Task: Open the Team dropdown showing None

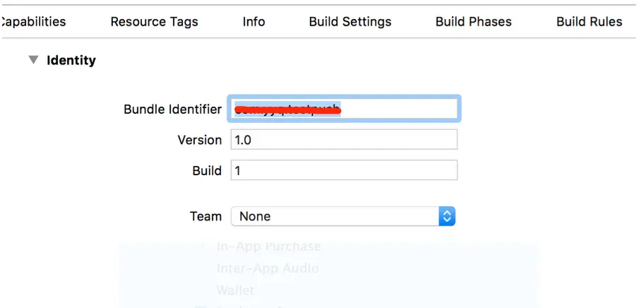Action: (x=343, y=216)
